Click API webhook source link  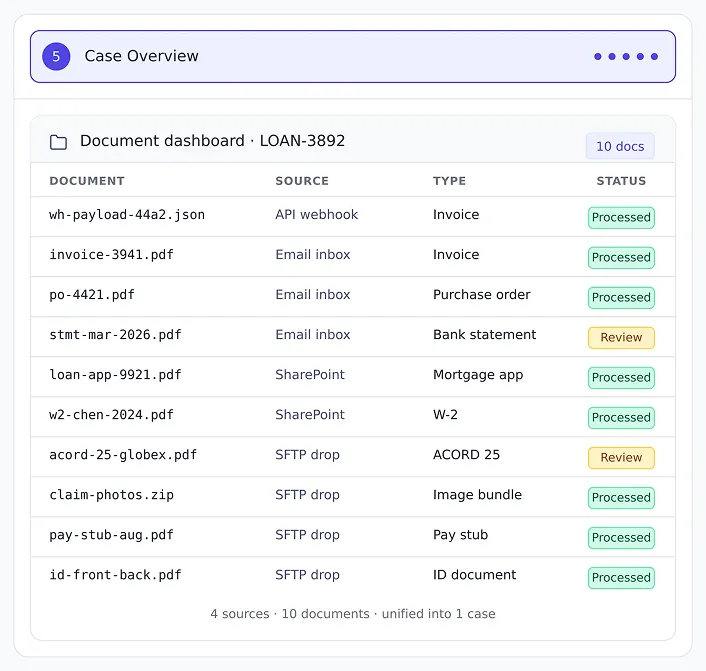(x=317, y=214)
